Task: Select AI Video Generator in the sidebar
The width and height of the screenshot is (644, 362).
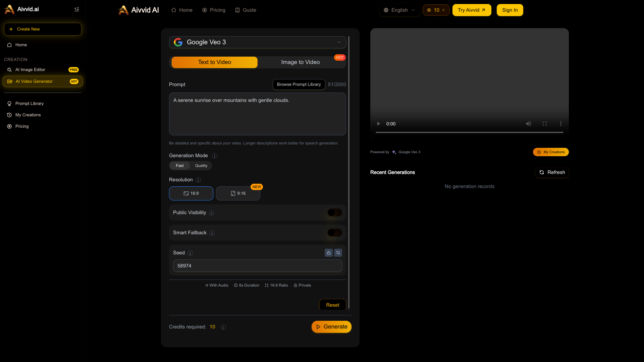Action: click(x=43, y=81)
